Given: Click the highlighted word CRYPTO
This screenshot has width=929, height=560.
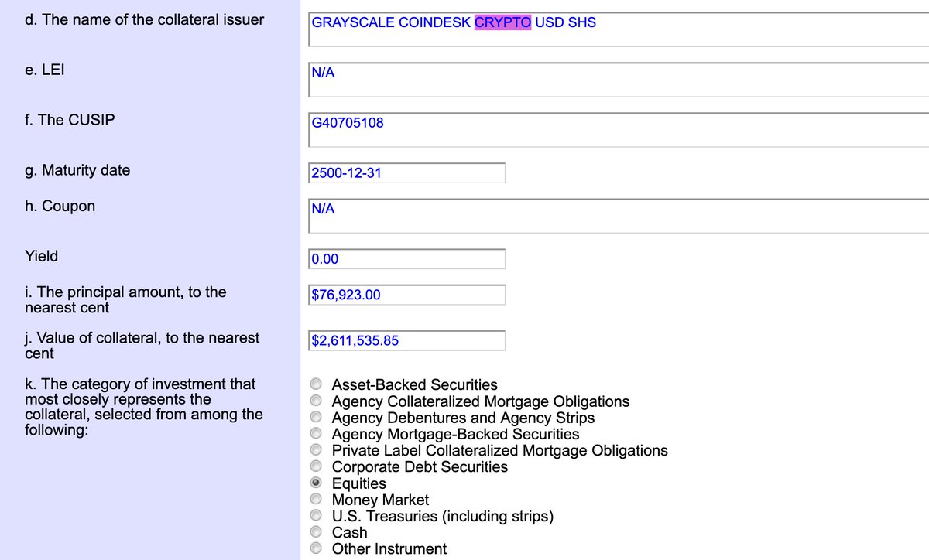Looking at the screenshot, I should pos(502,22).
